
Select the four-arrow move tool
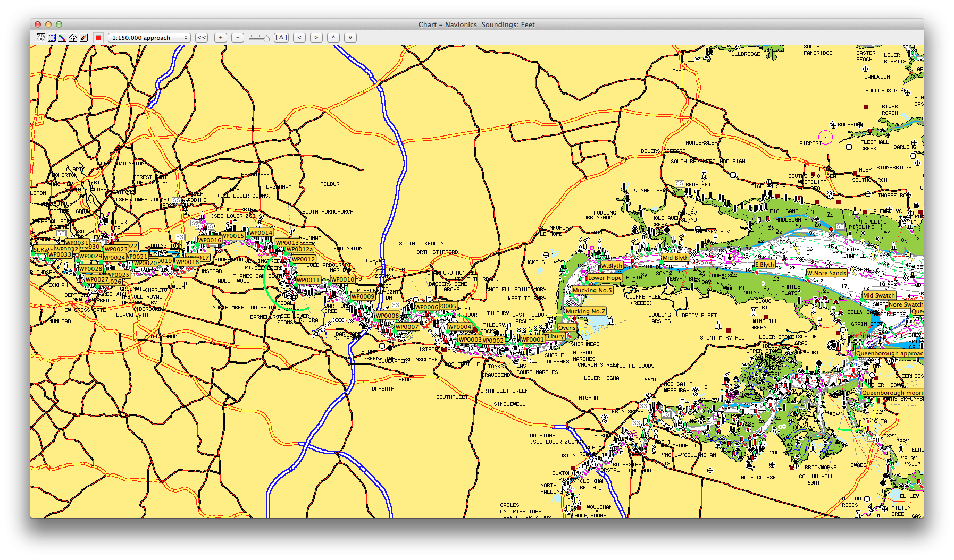(73, 38)
